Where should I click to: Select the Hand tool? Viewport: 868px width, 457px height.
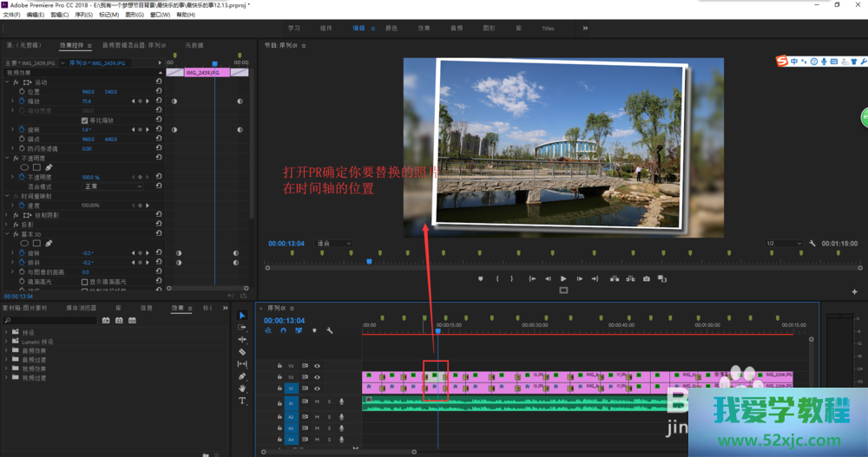click(242, 389)
